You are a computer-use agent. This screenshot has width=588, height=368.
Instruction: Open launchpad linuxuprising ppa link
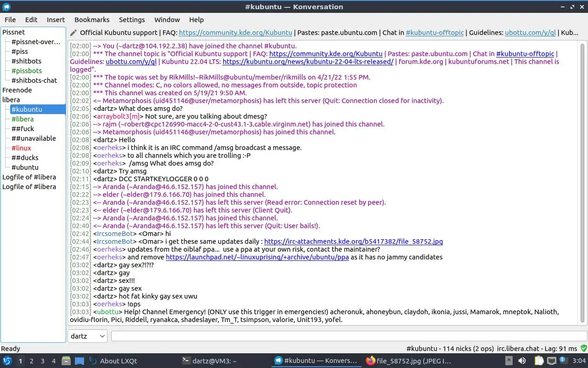pyautogui.click(x=257, y=257)
